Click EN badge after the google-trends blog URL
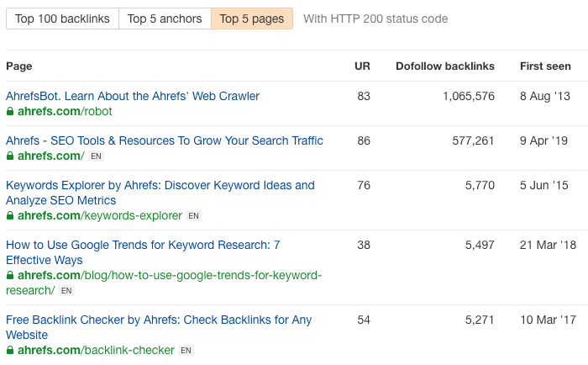The width and height of the screenshot is (588, 365). [x=67, y=291]
